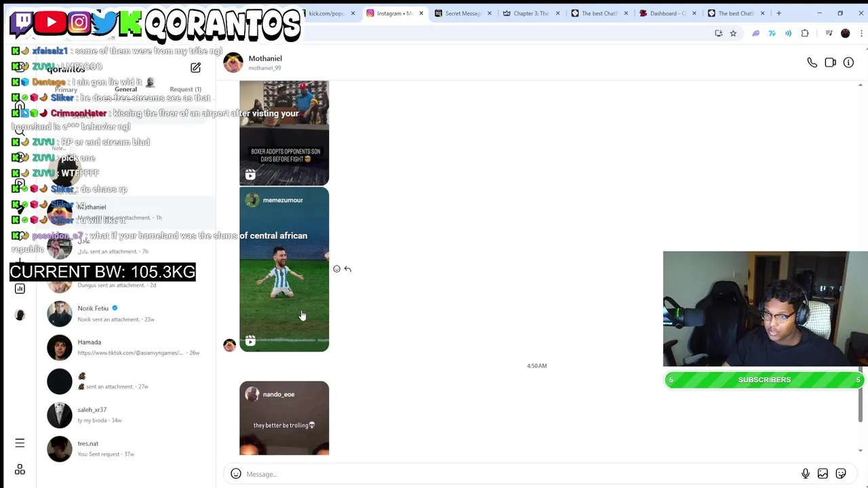Open emoji picker in message box
Image resolution: width=868 pixels, height=488 pixels.
(236, 474)
